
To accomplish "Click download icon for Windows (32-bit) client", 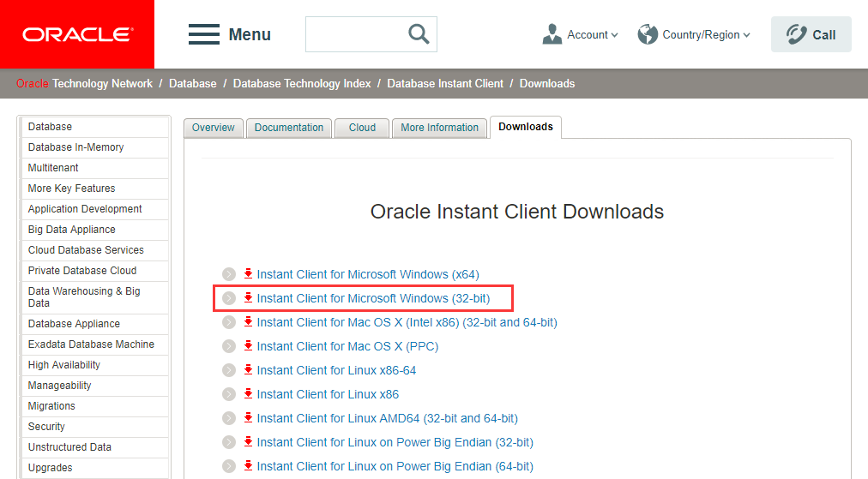I will (248, 297).
